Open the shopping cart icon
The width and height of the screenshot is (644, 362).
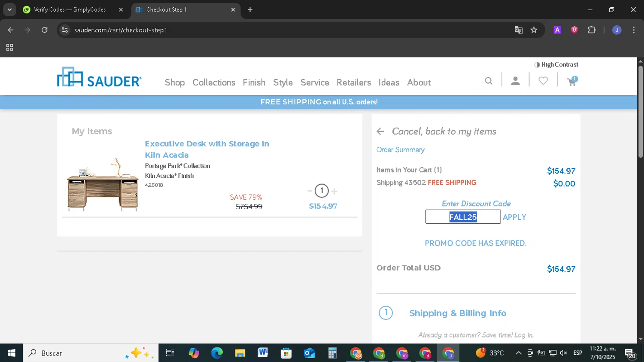tap(572, 81)
